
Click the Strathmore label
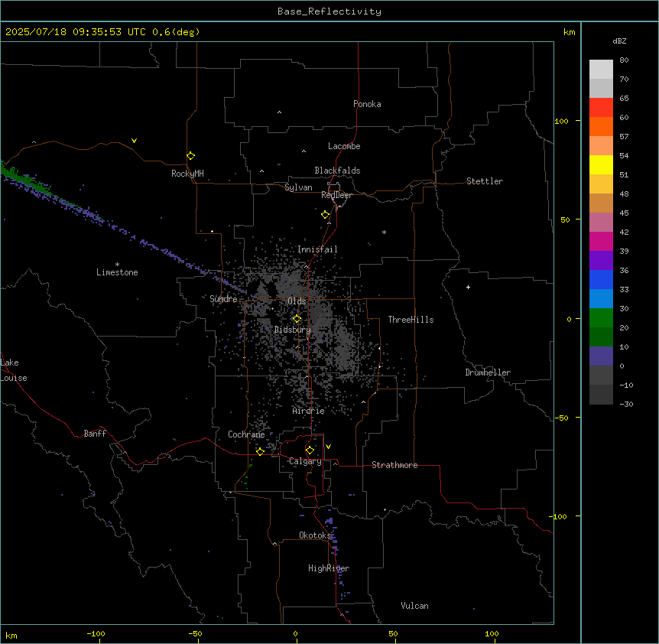(x=394, y=465)
